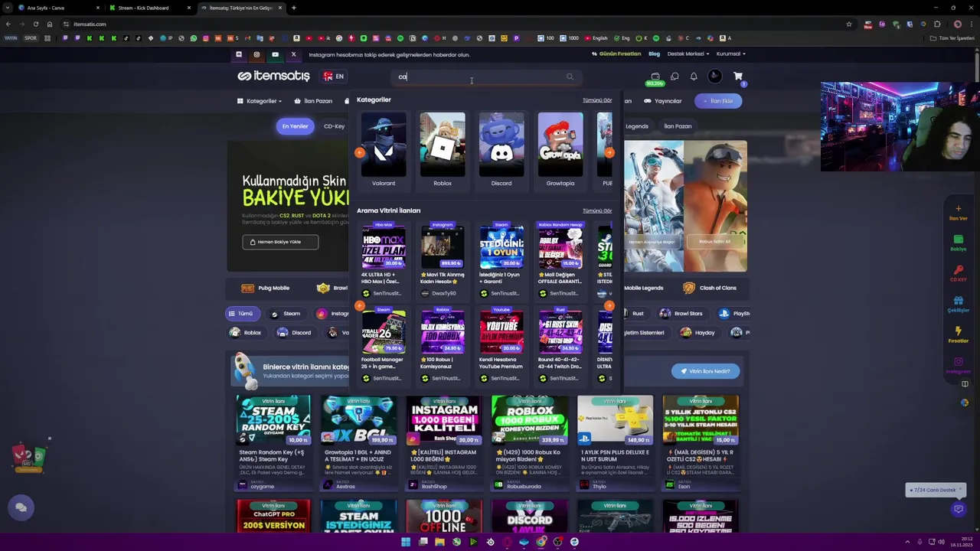980x551 pixels.
Task: Expand the Destek Merkezi dropdown
Action: coord(688,54)
